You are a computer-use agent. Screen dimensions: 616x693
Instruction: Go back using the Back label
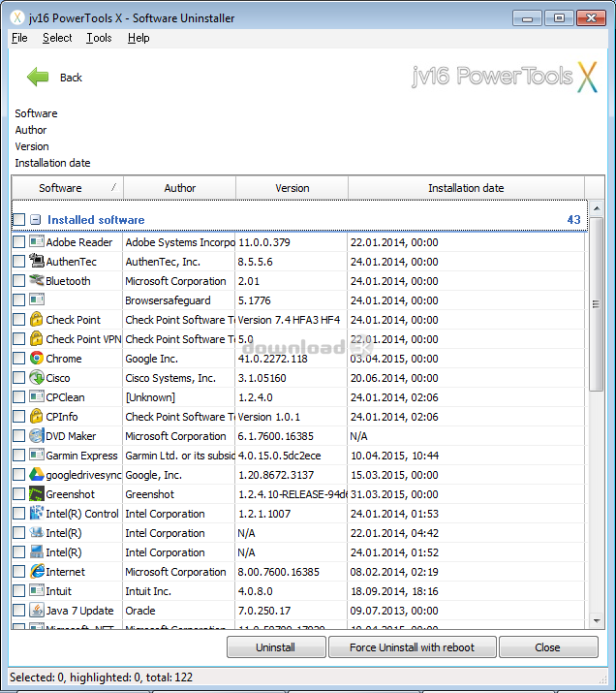coord(71,78)
